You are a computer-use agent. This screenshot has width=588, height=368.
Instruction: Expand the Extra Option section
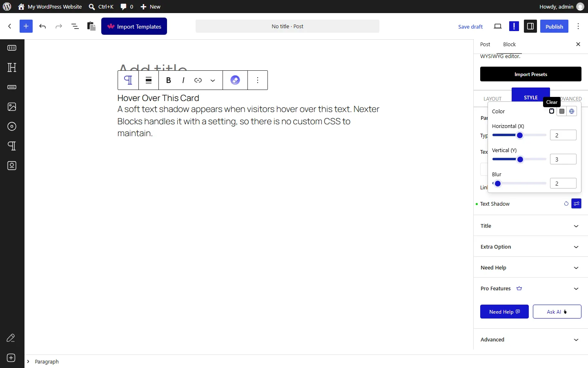[531, 247]
